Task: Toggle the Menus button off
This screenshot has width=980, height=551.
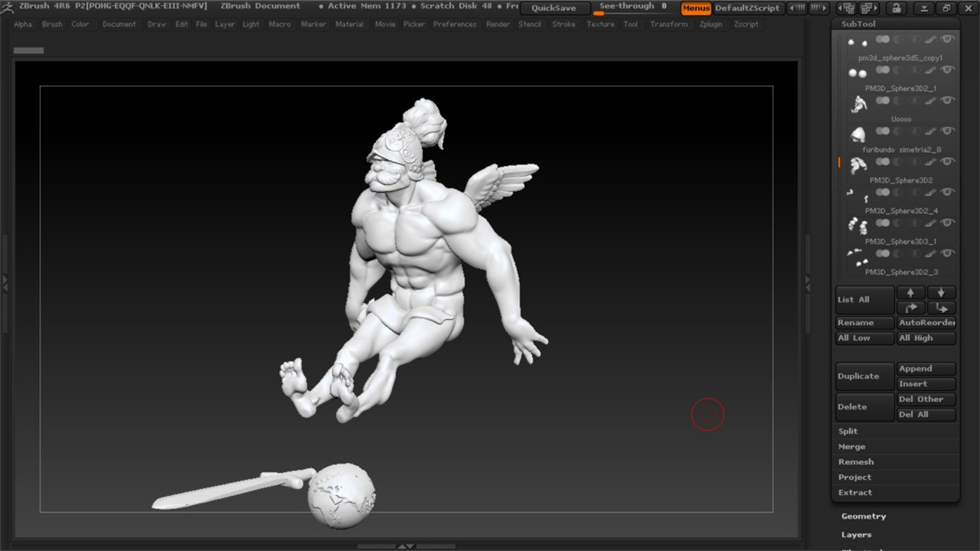Action: pyautogui.click(x=696, y=8)
